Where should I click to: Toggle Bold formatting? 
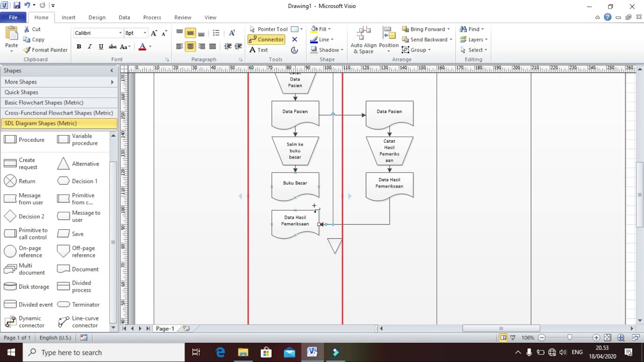tap(78, 47)
